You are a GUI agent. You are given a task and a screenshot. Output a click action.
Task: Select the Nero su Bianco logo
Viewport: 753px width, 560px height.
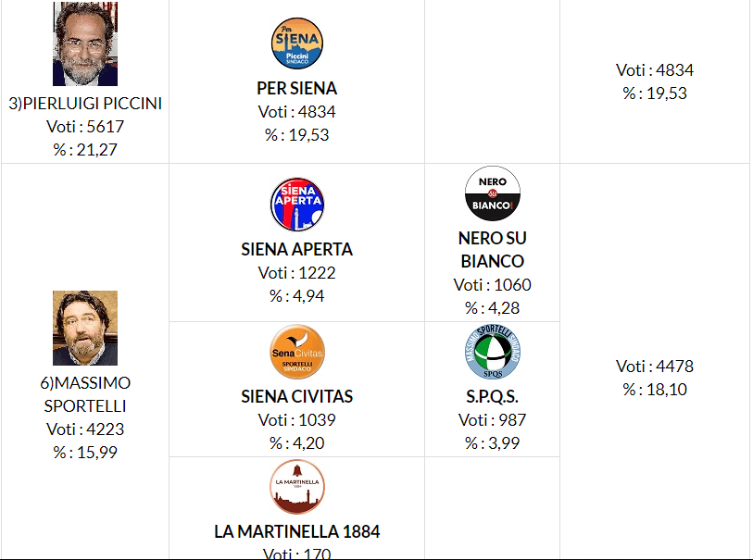point(492,193)
